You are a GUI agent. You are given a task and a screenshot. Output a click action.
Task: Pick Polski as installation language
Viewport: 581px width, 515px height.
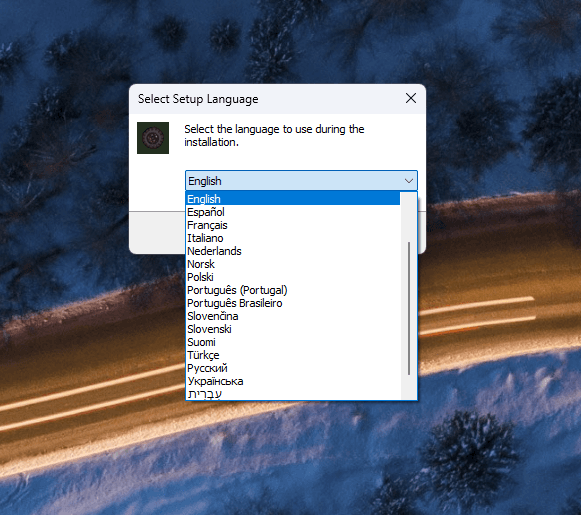pyautogui.click(x=293, y=277)
